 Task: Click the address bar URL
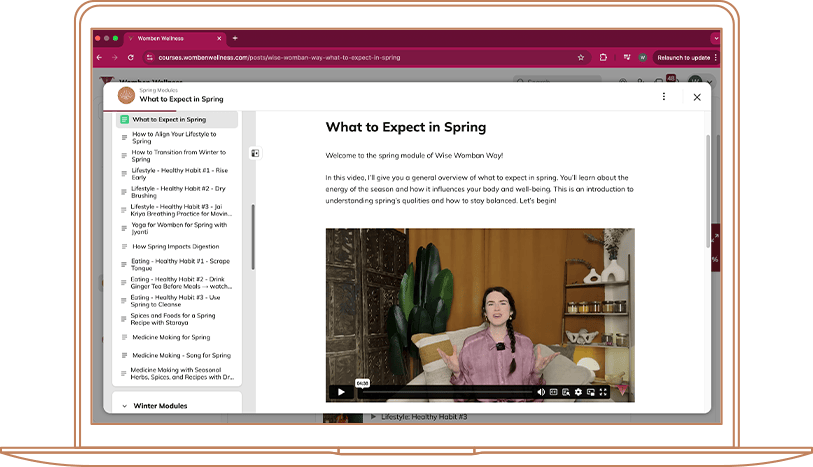point(279,58)
